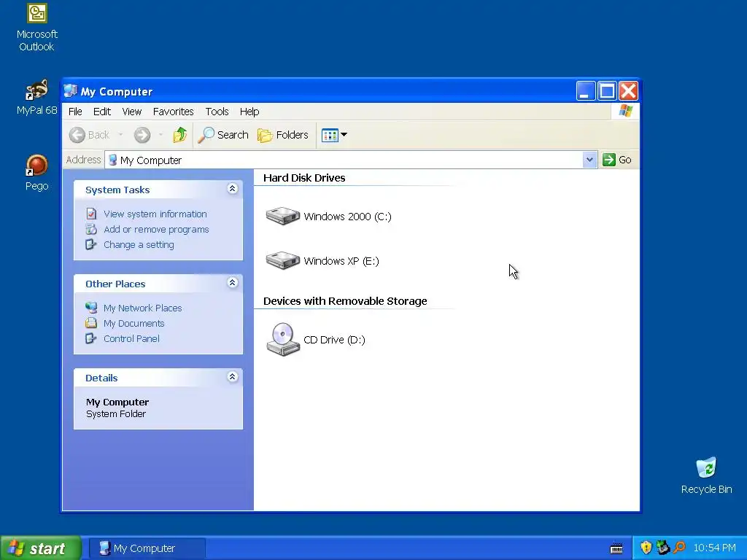
Task: Click the Back navigation button
Action: [x=90, y=135]
